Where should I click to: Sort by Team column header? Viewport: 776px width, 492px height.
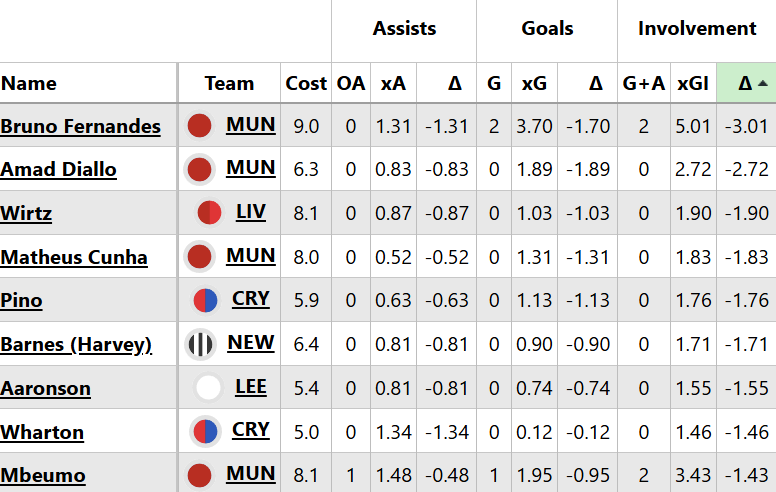pyautogui.click(x=229, y=84)
